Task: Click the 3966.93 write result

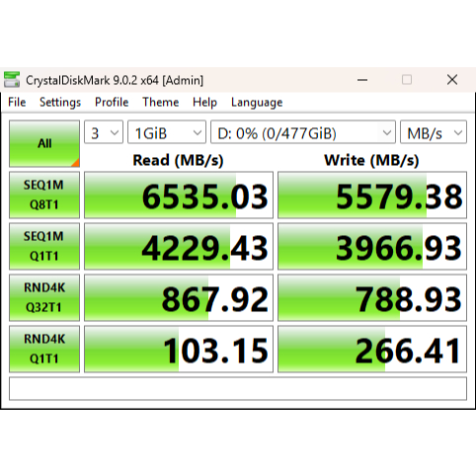Action: tap(372, 246)
